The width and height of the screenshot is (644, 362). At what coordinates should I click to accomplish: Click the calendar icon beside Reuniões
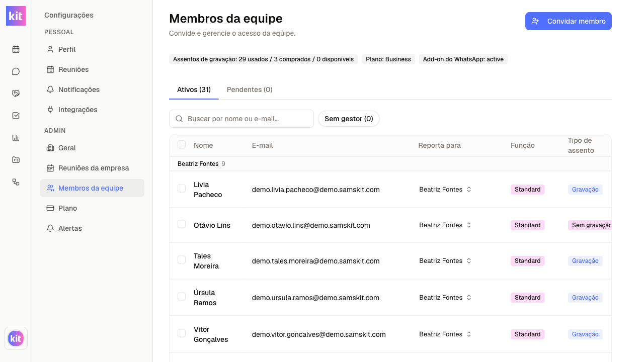50,69
